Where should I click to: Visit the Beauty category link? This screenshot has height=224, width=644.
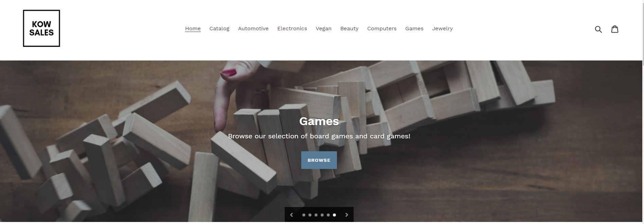pos(349,29)
